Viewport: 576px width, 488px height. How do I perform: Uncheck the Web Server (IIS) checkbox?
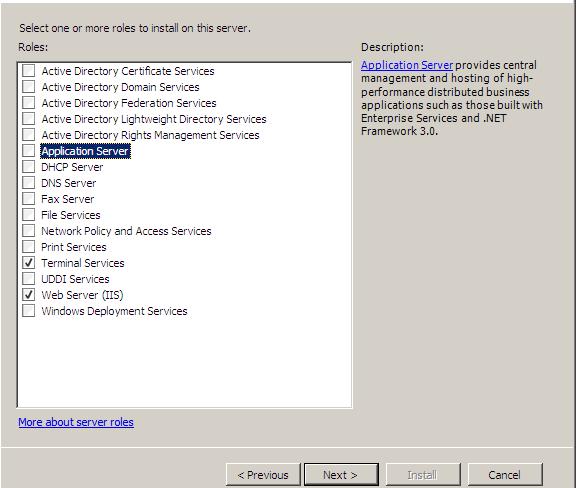[29, 294]
